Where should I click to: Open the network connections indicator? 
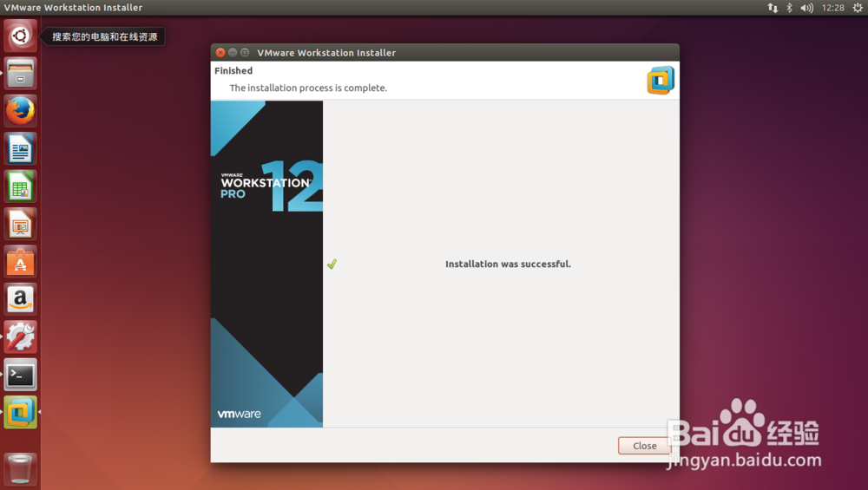(773, 8)
